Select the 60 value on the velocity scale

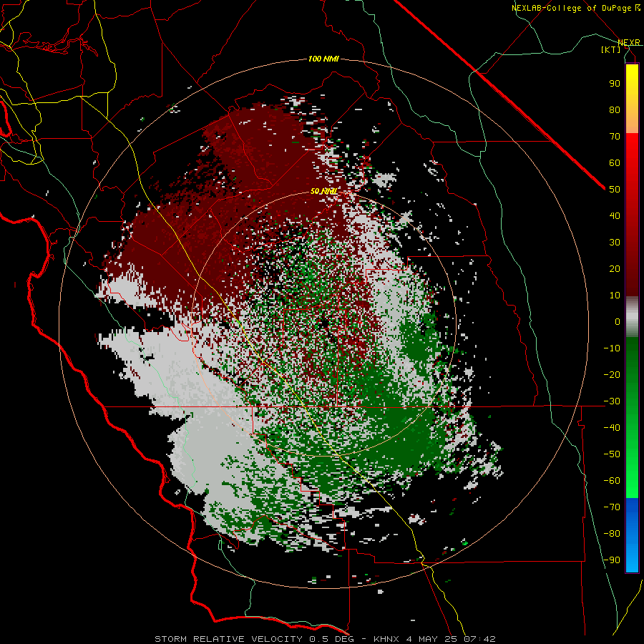pyautogui.click(x=615, y=162)
